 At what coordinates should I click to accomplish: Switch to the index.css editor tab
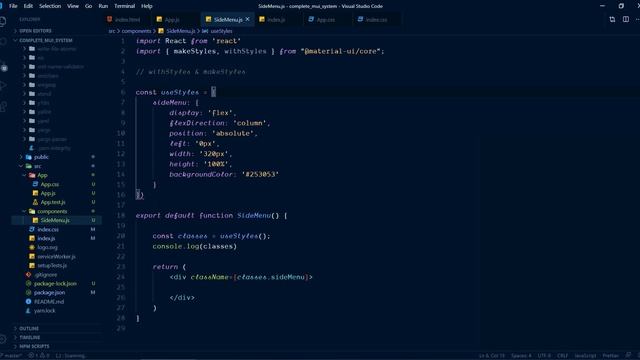(376, 20)
